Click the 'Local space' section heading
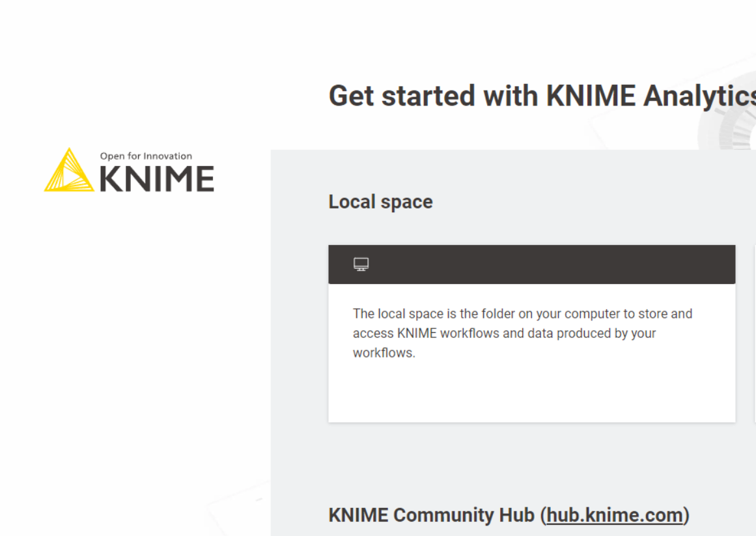Screen dimensions: 756x536 pos(380,202)
